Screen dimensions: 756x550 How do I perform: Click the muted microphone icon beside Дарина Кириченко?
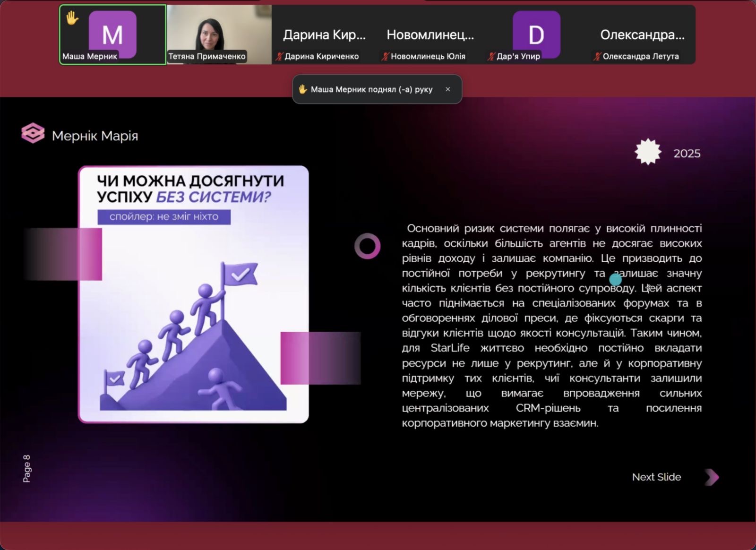pyautogui.click(x=279, y=57)
